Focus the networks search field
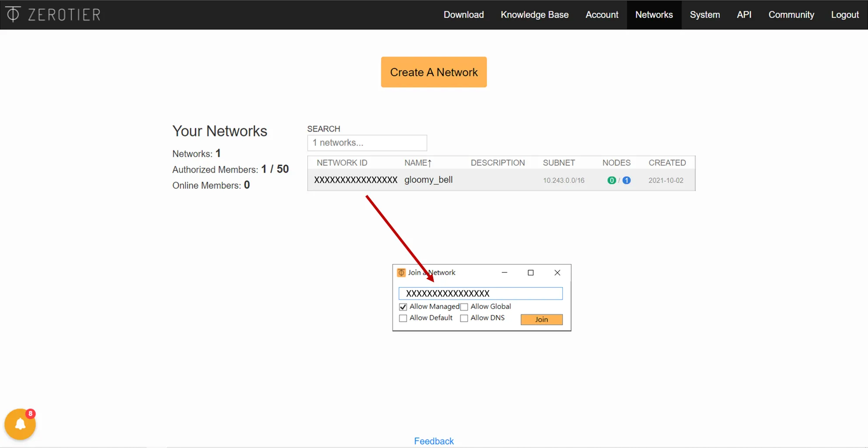This screenshot has height=448, width=868. 367,143
